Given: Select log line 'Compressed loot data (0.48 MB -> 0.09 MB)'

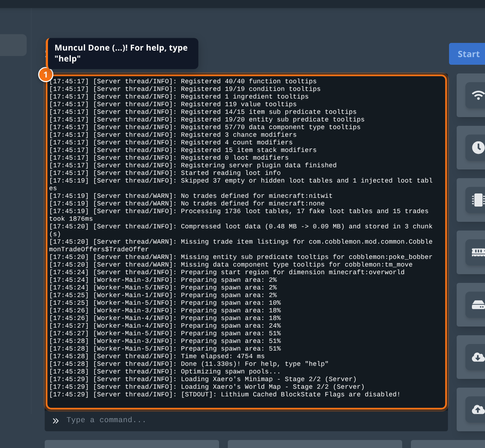Looking at the screenshot, I should coord(241,230).
